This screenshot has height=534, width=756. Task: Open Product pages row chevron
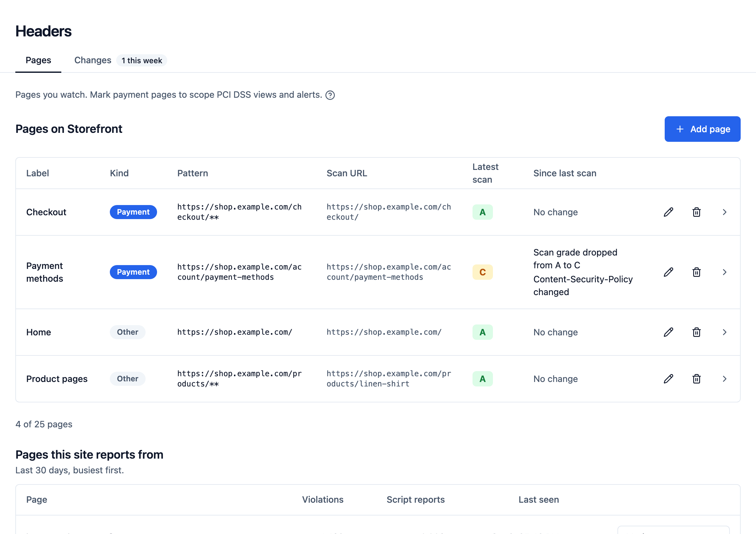click(x=724, y=379)
